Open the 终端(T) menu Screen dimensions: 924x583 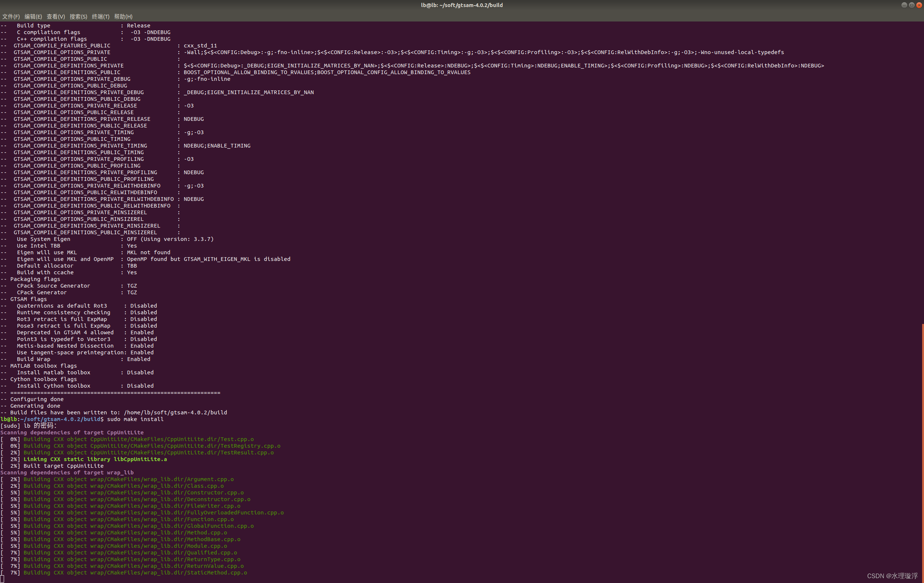click(100, 17)
